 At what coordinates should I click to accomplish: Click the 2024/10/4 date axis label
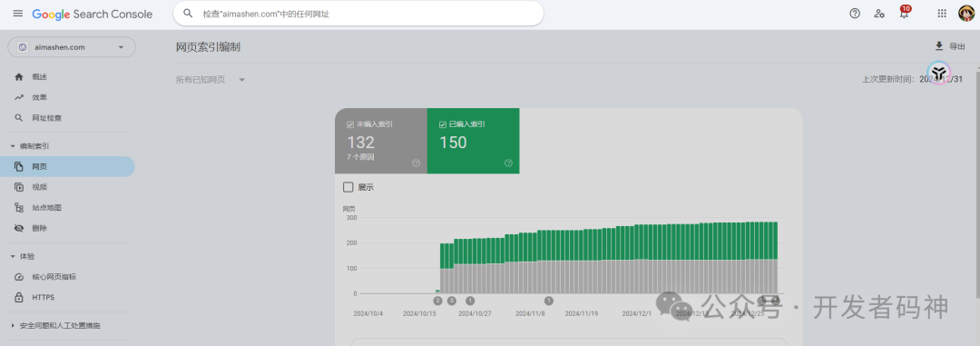click(368, 313)
